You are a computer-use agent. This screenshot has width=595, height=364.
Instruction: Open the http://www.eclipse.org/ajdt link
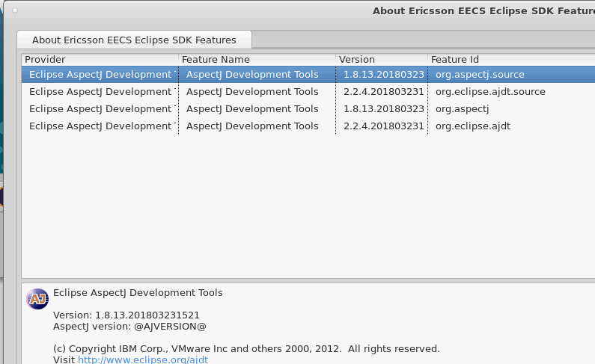point(143,360)
